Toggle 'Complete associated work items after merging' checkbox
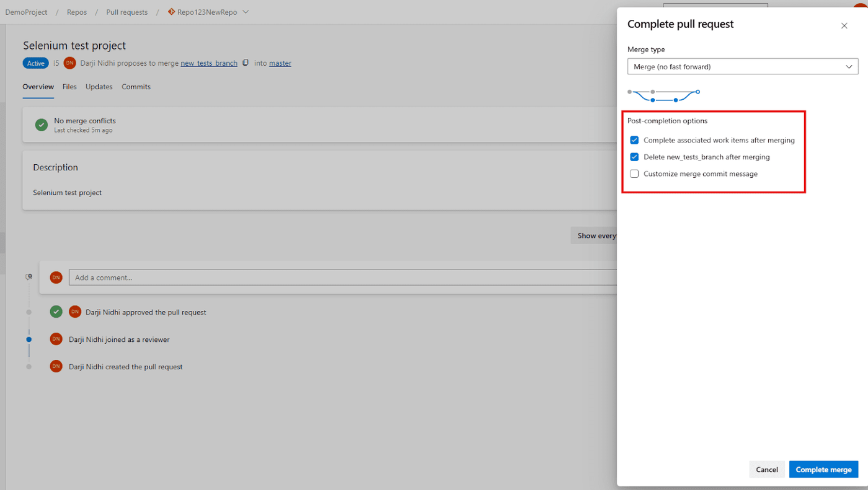868x490 pixels. point(634,140)
